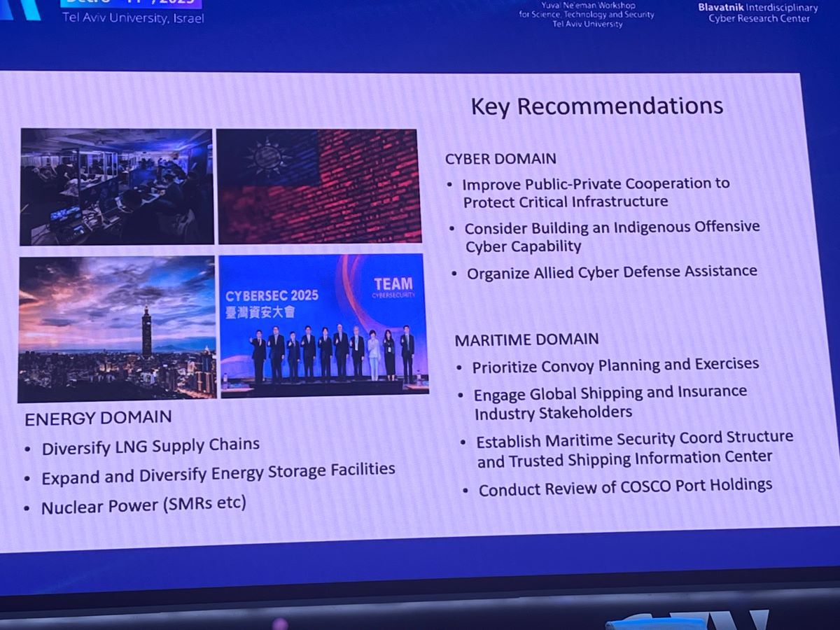Viewport: 840px width, 630px height.
Task: Click Diversify LNG Supply Chains bullet
Action: click(150, 447)
